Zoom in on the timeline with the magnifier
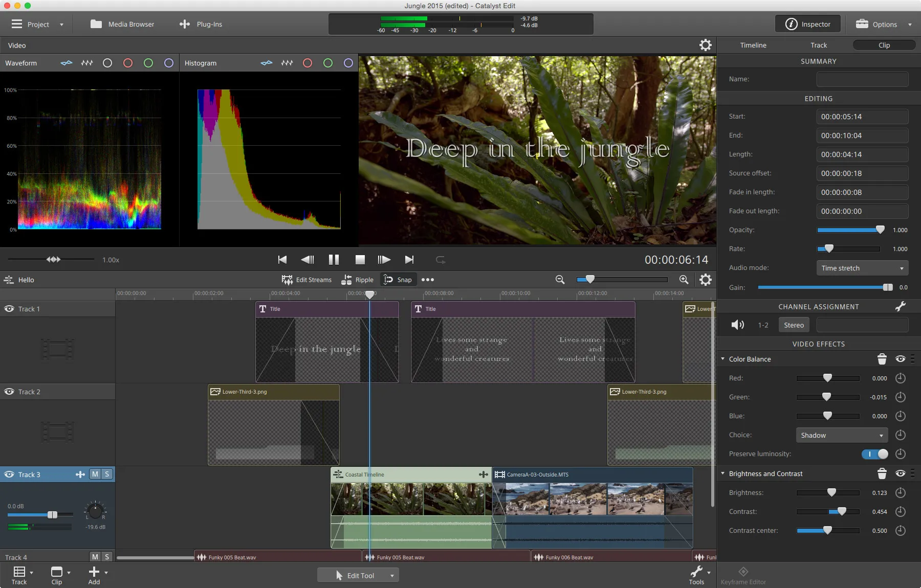This screenshot has height=588, width=921. pyautogui.click(x=683, y=280)
